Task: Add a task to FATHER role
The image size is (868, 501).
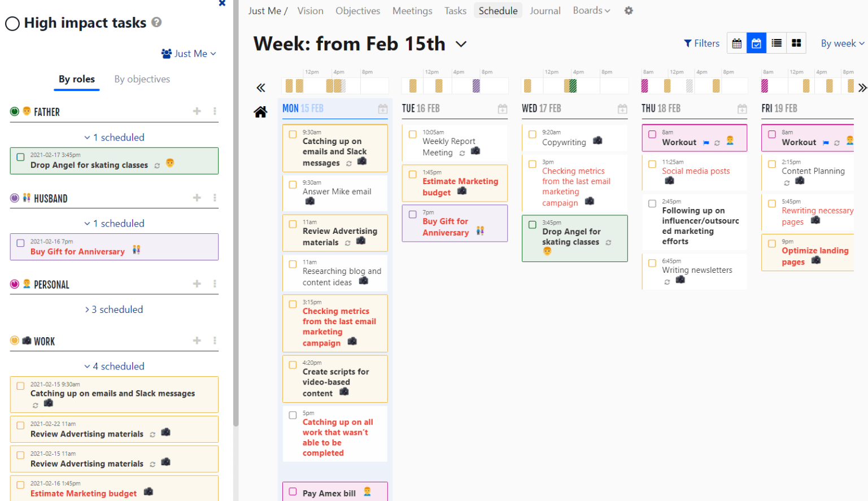Action: pyautogui.click(x=197, y=111)
